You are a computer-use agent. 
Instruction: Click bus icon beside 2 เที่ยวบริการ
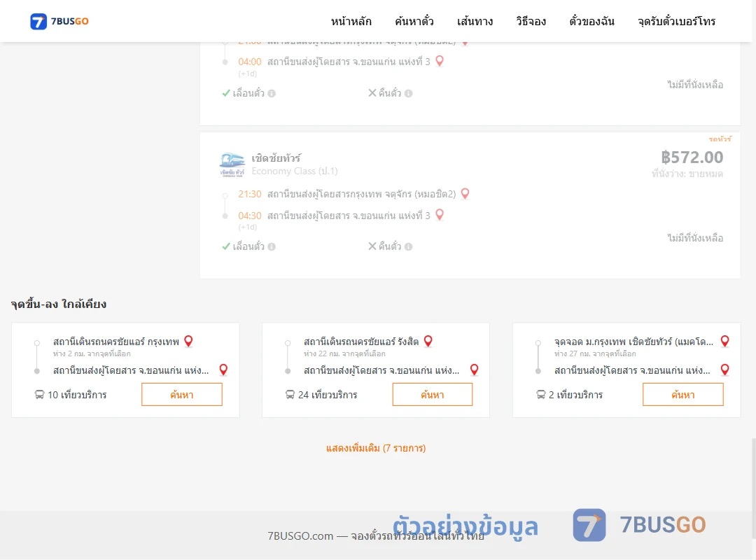point(541,395)
